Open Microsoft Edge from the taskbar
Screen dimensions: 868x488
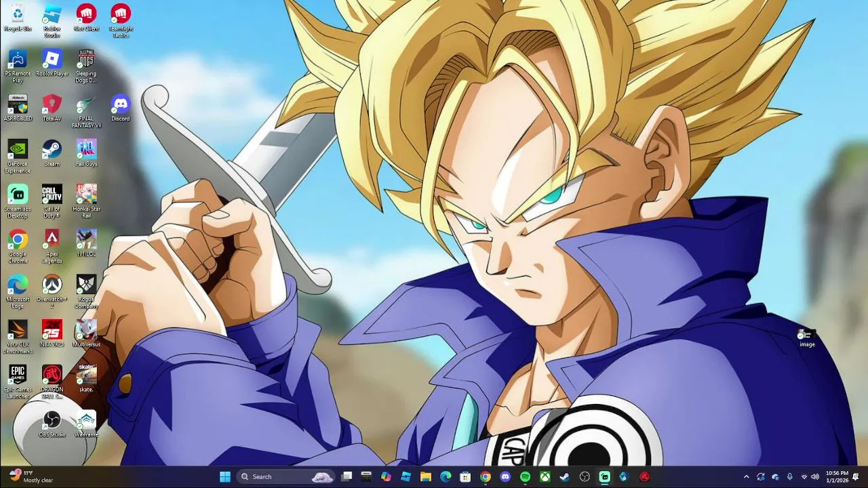click(x=446, y=476)
